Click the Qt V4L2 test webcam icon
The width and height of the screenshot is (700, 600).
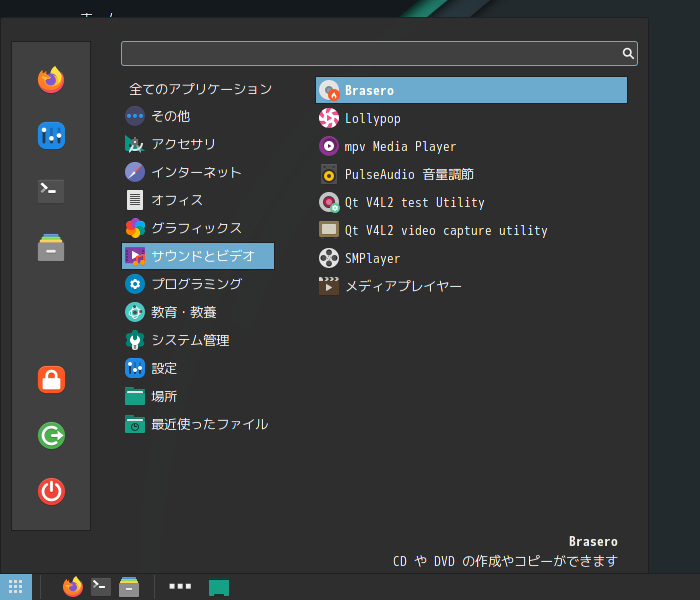329,202
